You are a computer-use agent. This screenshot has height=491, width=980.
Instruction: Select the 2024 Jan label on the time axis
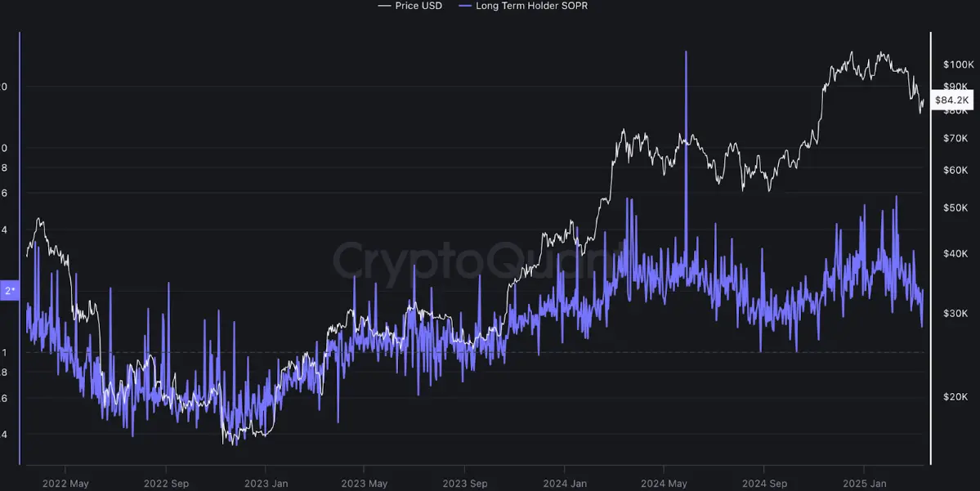[x=565, y=483]
